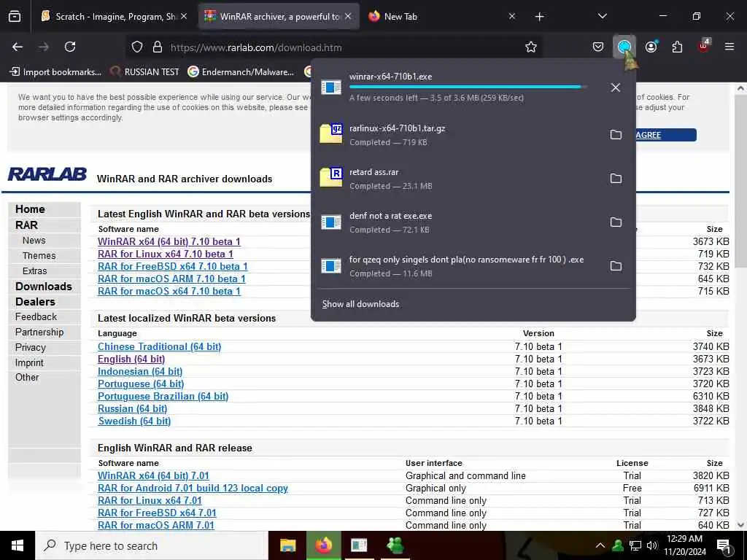The height and width of the screenshot is (560, 747).
Task: Download RAR for Android 7.01 build 123
Action: (193, 488)
